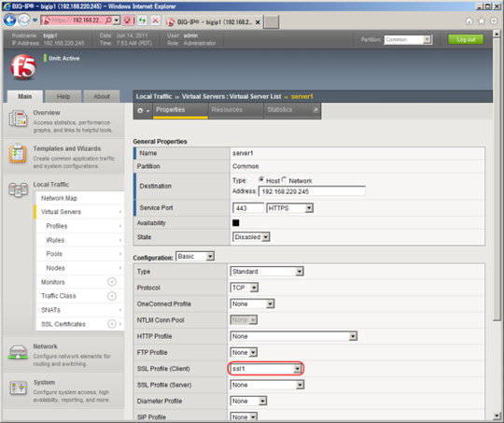Open the Configuration Basic dropdown
The image size is (504, 423).
(195, 257)
